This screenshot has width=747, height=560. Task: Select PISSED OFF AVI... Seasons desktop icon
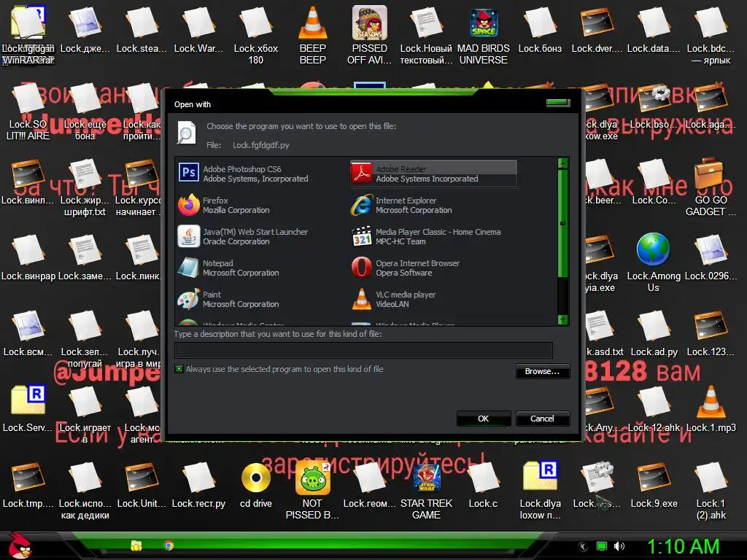[x=369, y=35]
